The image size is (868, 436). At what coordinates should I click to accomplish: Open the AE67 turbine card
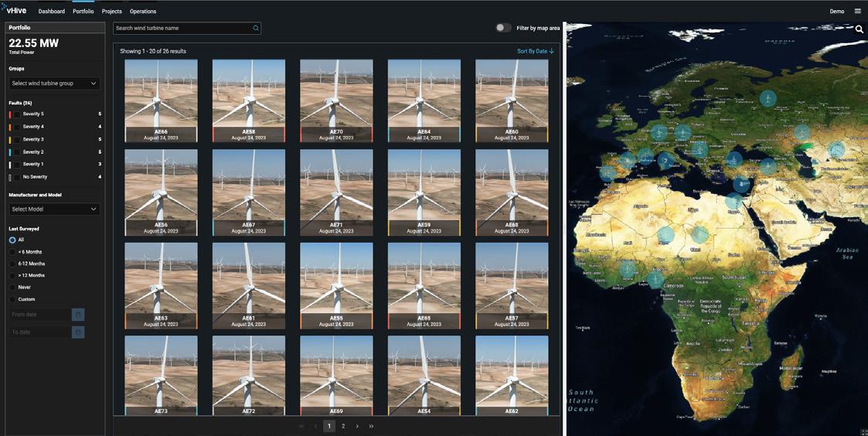[249, 192]
